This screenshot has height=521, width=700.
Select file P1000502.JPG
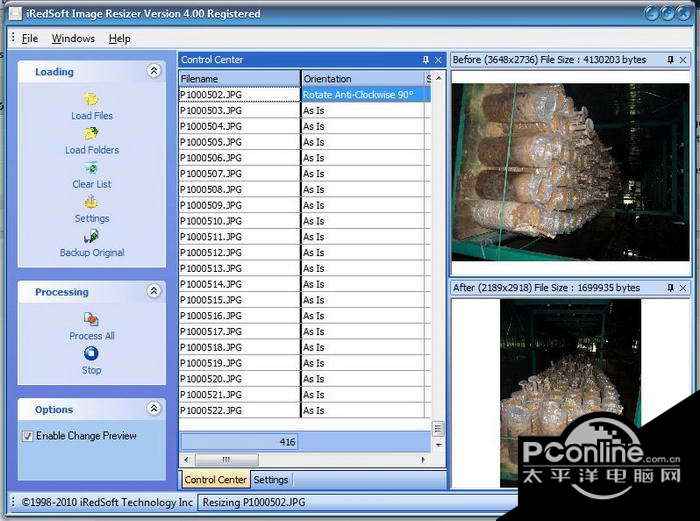(x=240, y=95)
